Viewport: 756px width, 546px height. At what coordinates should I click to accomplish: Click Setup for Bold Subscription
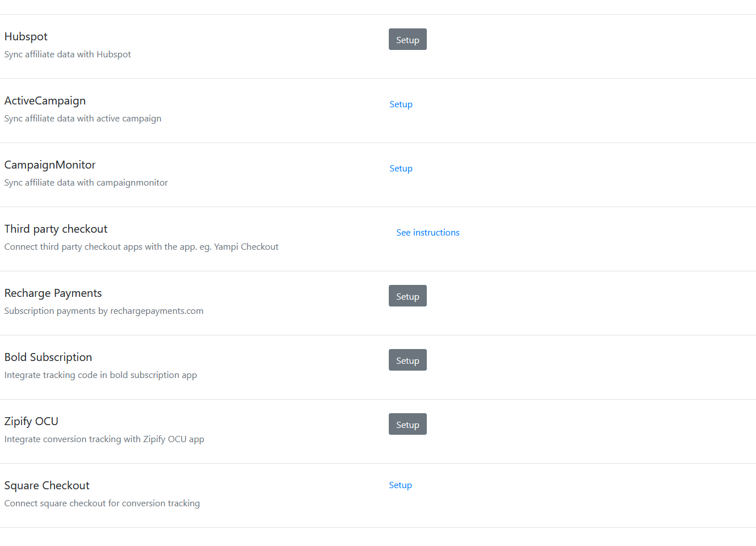tap(408, 360)
